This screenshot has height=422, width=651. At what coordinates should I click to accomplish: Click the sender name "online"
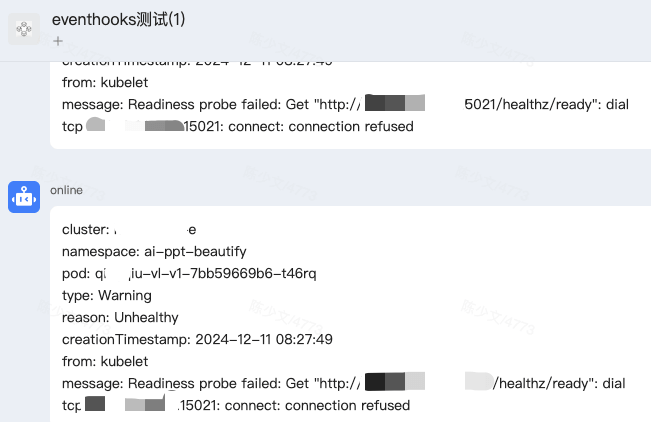pos(66,190)
